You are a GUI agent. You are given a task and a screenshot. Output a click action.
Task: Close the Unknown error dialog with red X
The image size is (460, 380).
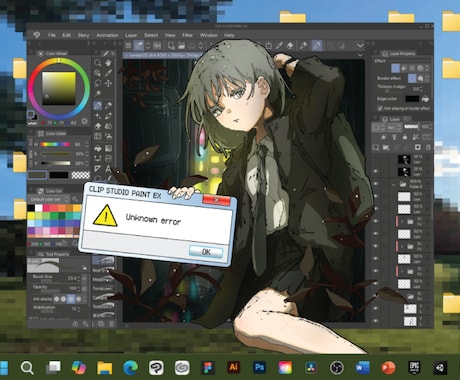point(216,200)
